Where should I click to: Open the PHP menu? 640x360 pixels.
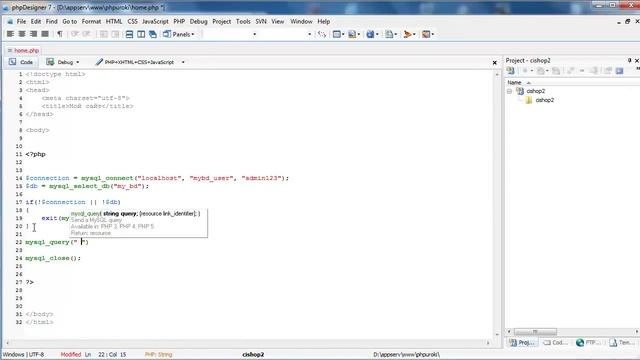click(x=179, y=22)
